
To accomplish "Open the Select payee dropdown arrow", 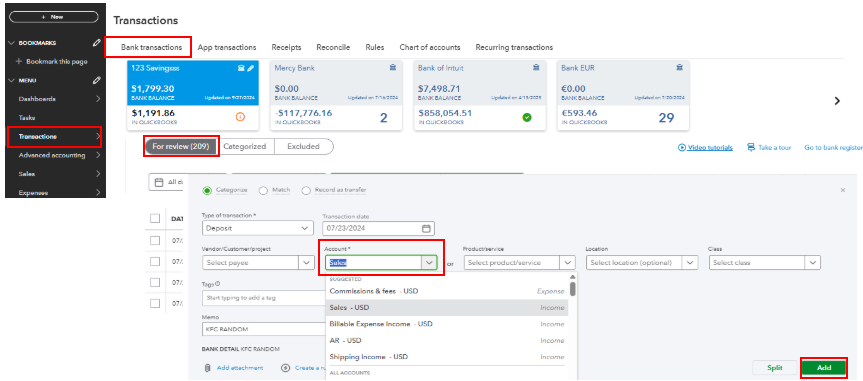I will [307, 263].
